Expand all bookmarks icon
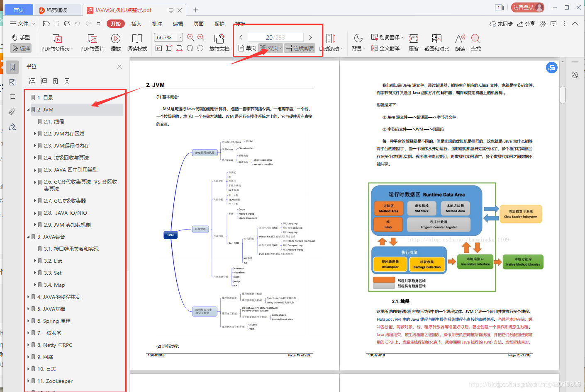 click(x=32, y=81)
